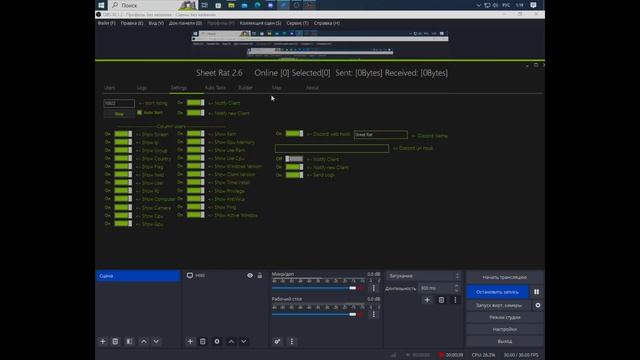Open the About tab in Sheet Rat

click(312, 88)
